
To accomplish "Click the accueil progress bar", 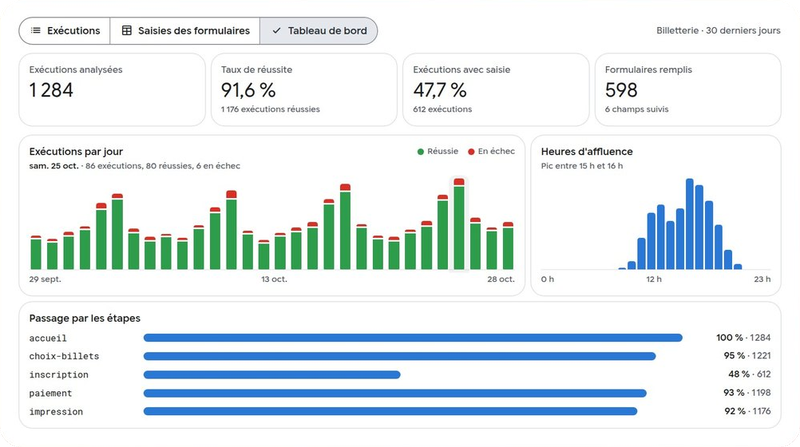I will [413, 338].
